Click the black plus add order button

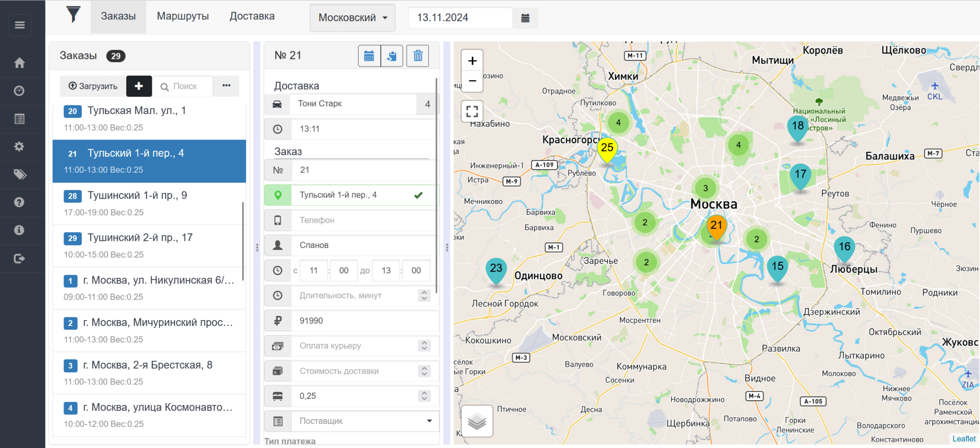[139, 86]
